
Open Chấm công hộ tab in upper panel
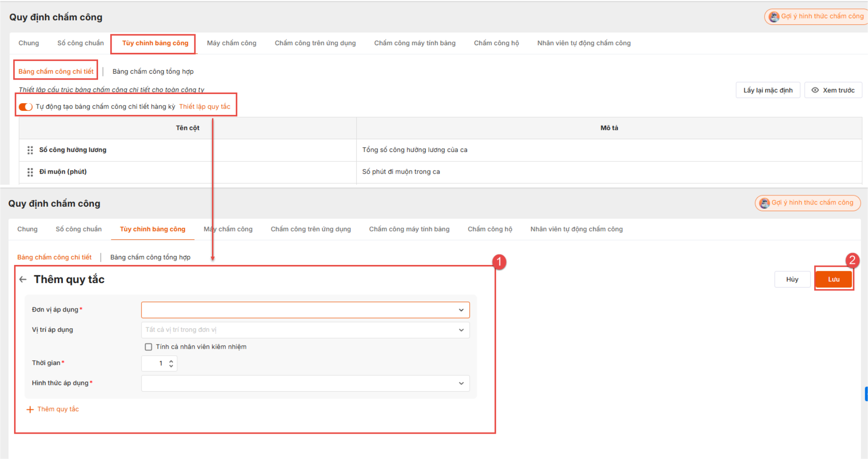pyautogui.click(x=496, y=43)
